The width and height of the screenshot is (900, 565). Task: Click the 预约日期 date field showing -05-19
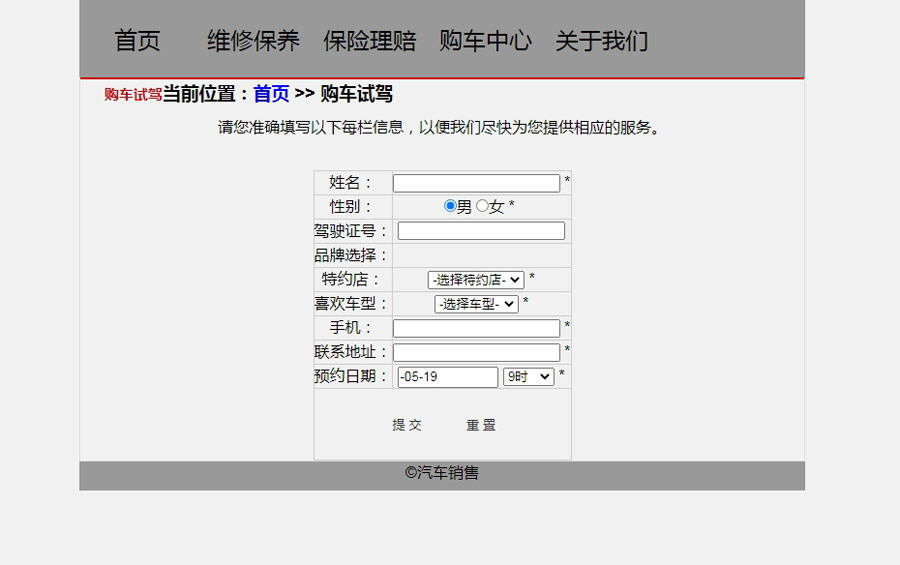click(x=448, y=377)
